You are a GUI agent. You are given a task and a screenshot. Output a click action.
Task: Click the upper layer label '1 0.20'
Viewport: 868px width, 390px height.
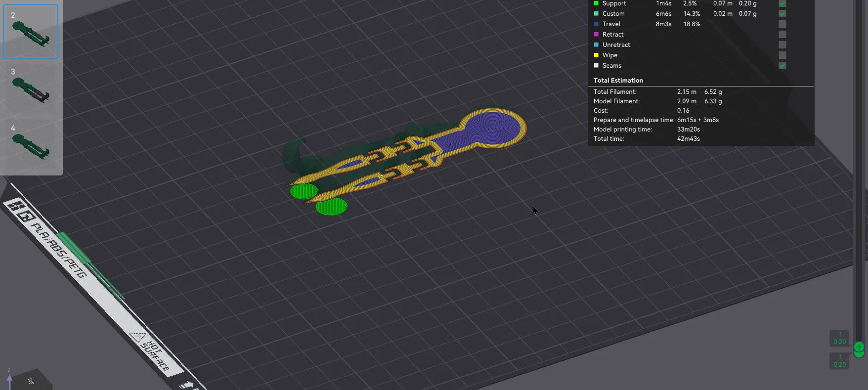(x=839, y=338)
